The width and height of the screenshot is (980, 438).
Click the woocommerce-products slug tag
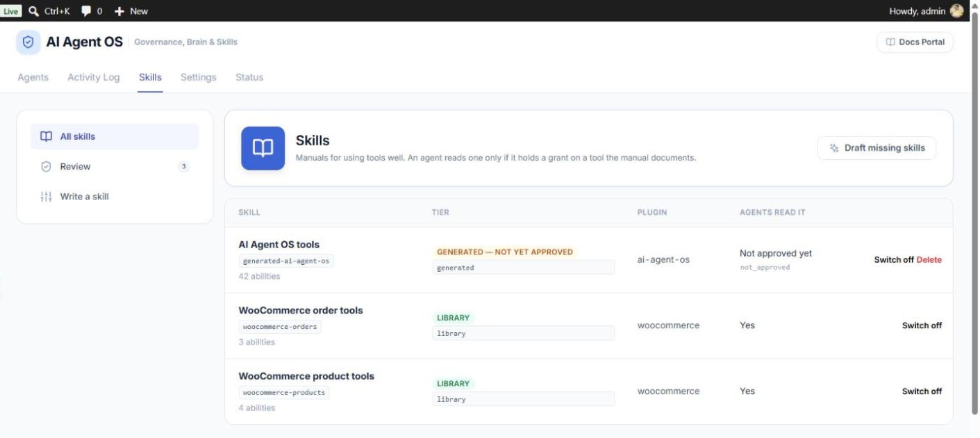[x=284, y=393]
